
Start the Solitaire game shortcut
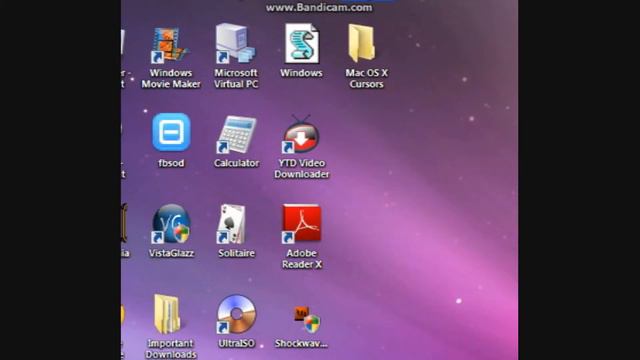(231, 224)
